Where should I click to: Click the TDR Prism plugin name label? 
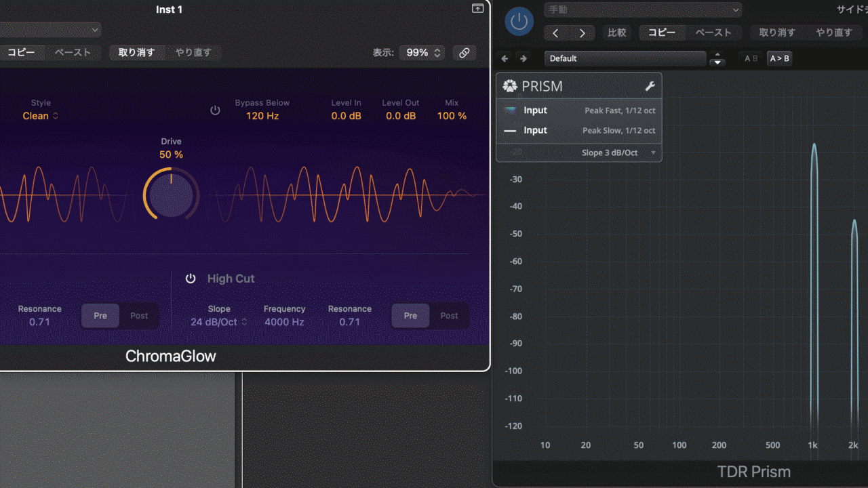coord(754,472)
